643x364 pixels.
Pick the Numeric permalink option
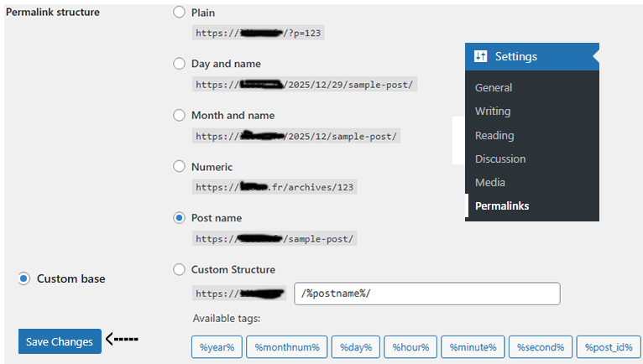pos(179,167)
